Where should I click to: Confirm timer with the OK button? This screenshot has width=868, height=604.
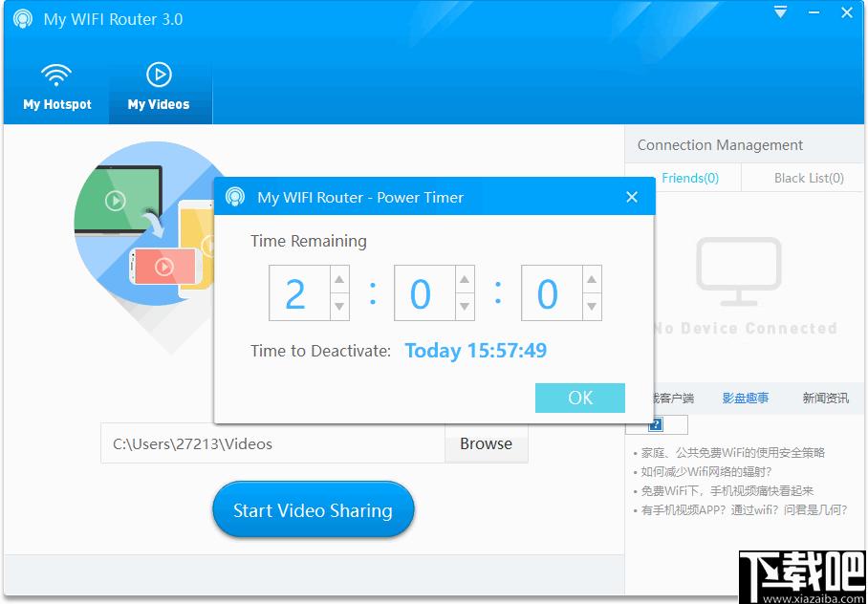[580, 399]
